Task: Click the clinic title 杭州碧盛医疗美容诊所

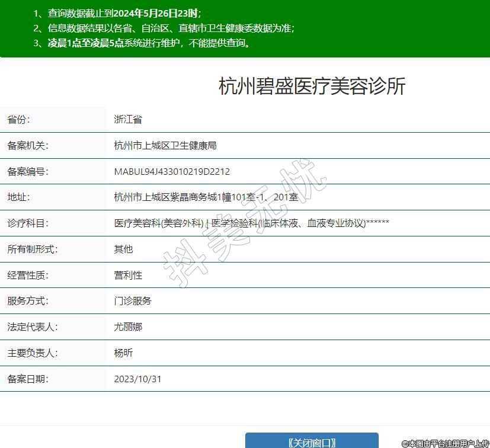Action: 312,87
